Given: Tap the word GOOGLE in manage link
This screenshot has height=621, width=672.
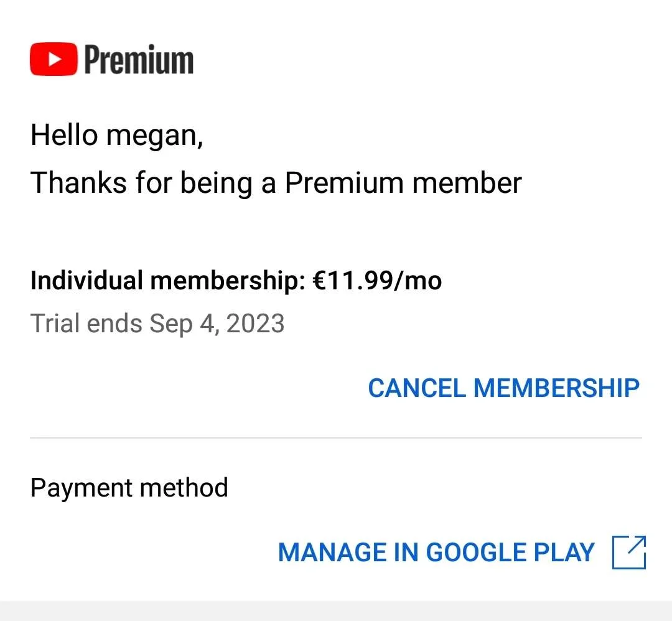Looking at the screenshot, I should (476, 553).
